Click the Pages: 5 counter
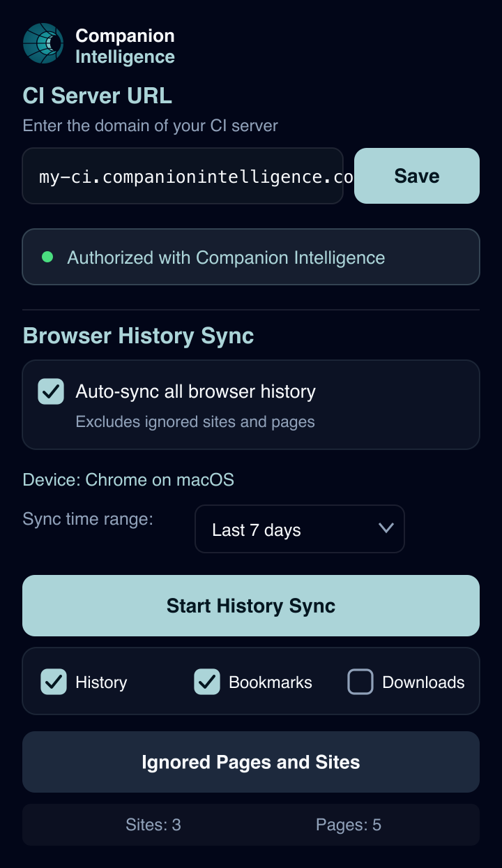502x868 pixels. click(x=349, y=825)
